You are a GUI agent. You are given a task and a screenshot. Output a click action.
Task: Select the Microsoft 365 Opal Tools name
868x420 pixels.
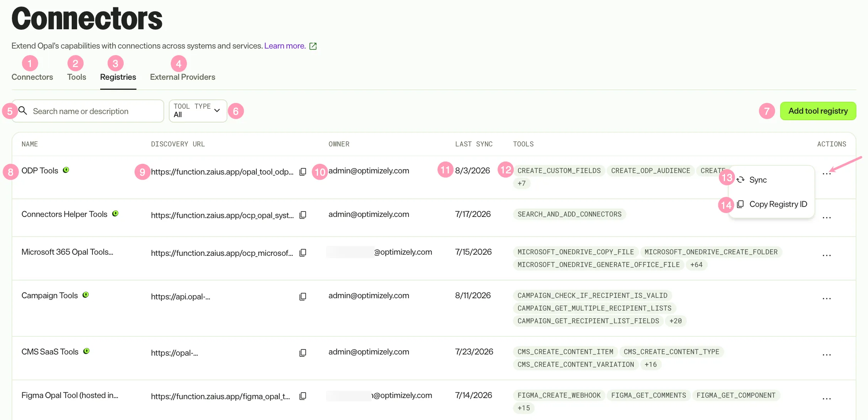(x=67, y=252)
